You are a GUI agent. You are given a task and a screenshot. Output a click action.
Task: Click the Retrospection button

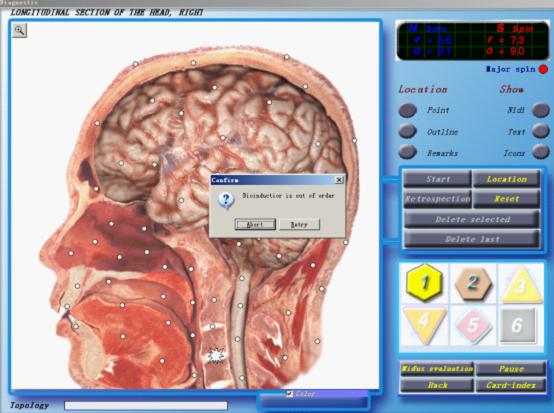coord(437,199)
